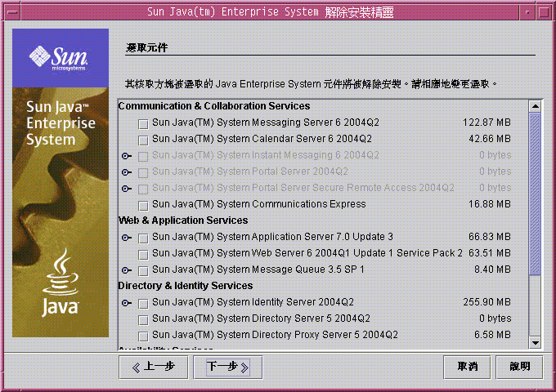
Task: Select 'Directory & Identity Services' heading
Action: click(186, 286)
